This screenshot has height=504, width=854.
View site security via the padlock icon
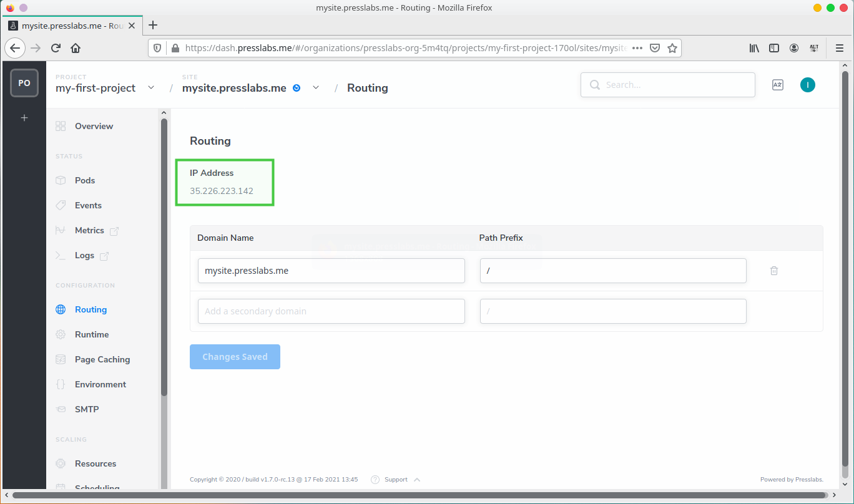tap(174, 48)
